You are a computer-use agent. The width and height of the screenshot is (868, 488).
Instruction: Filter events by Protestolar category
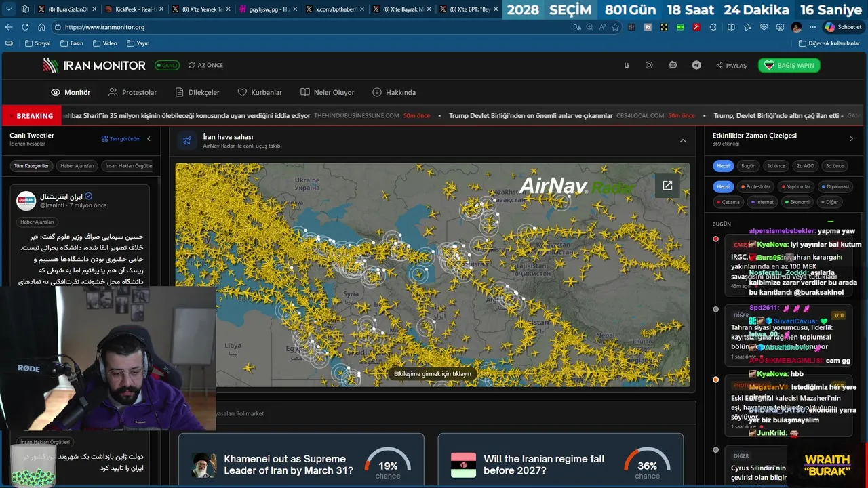755,186
